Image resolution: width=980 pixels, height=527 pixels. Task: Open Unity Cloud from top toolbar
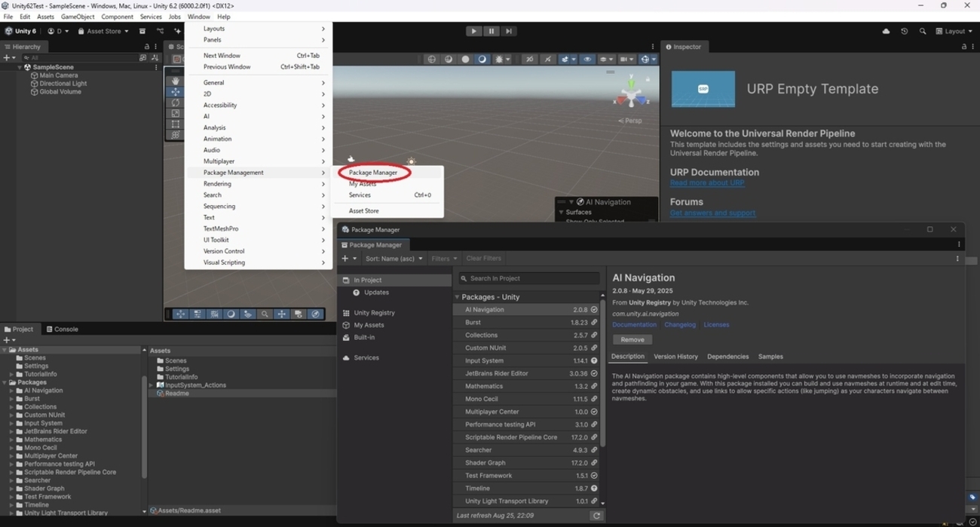[x=886, y=31]
